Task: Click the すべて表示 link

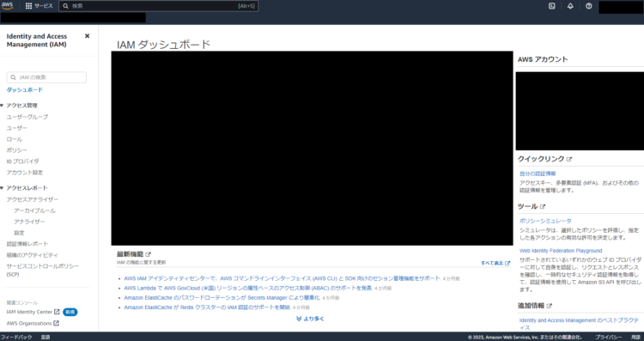Action: [x=492, y=264]
